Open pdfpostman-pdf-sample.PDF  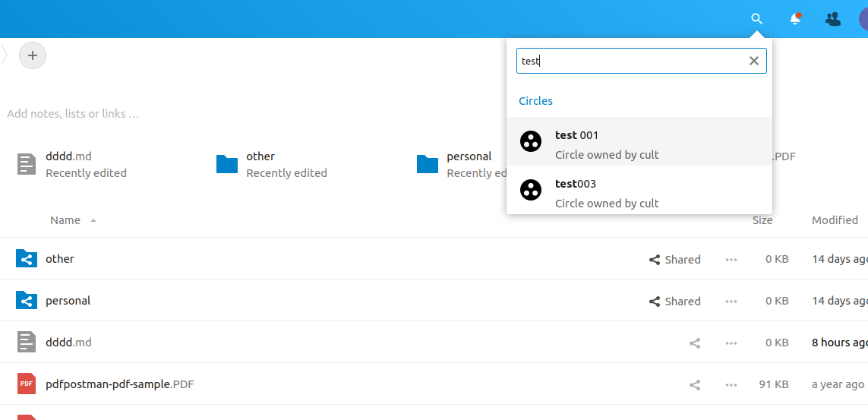coord(119,384)
